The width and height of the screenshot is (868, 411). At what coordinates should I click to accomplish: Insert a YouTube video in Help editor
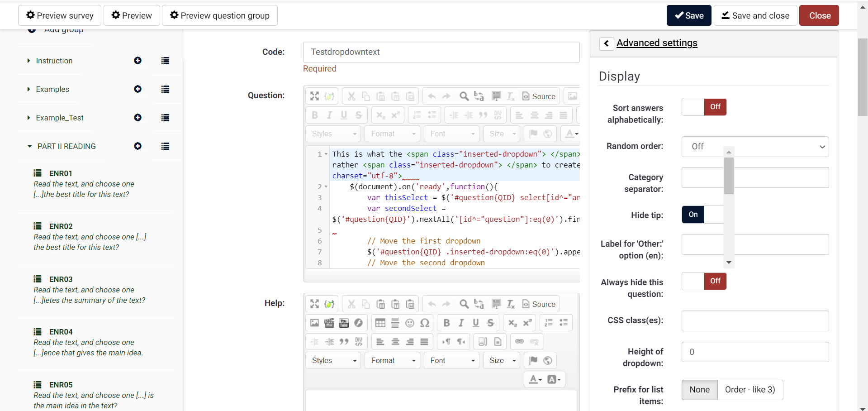click(x=344, y=323)
